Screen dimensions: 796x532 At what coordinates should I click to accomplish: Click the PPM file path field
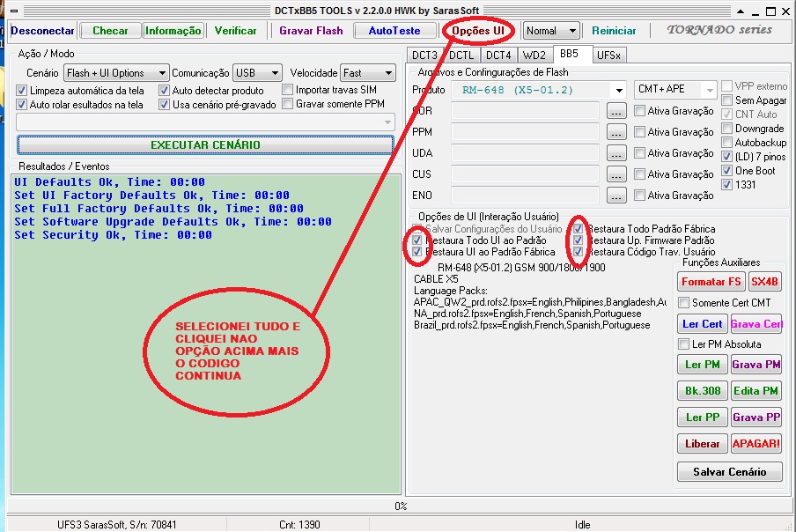(x=525, y=132)
